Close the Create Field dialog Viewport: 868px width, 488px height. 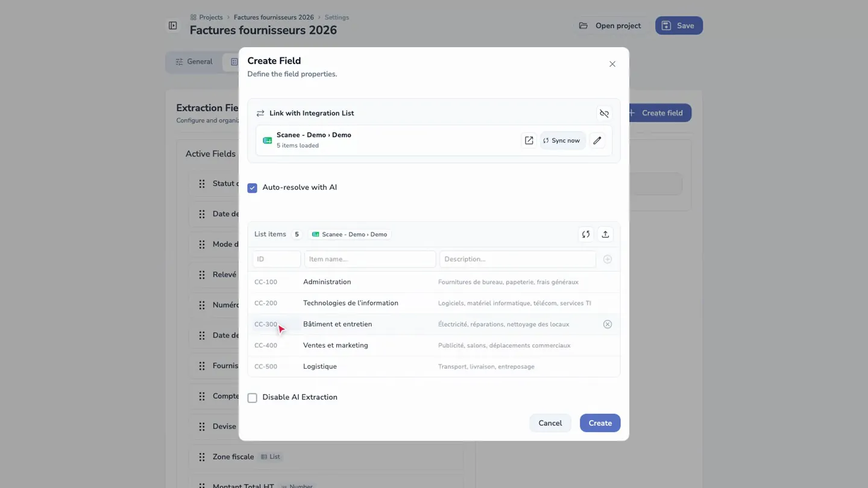pyautogui.click(x=612, y=64)
